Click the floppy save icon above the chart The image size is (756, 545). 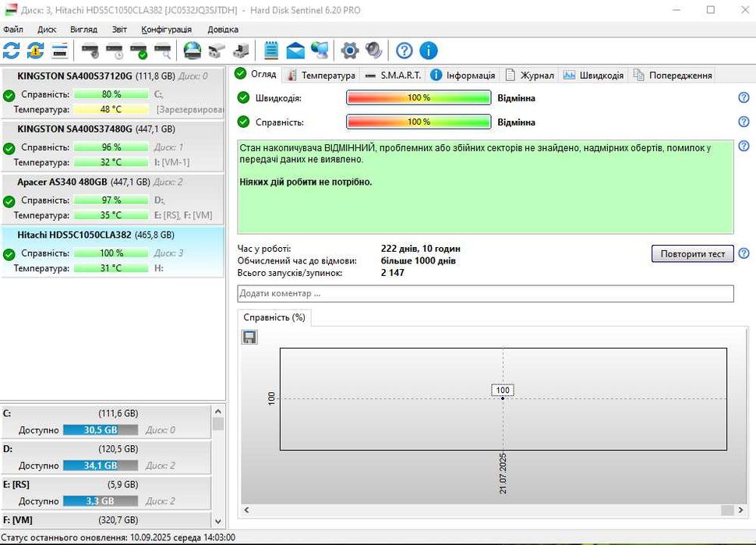pyautogui.click(x=249, y=337)
